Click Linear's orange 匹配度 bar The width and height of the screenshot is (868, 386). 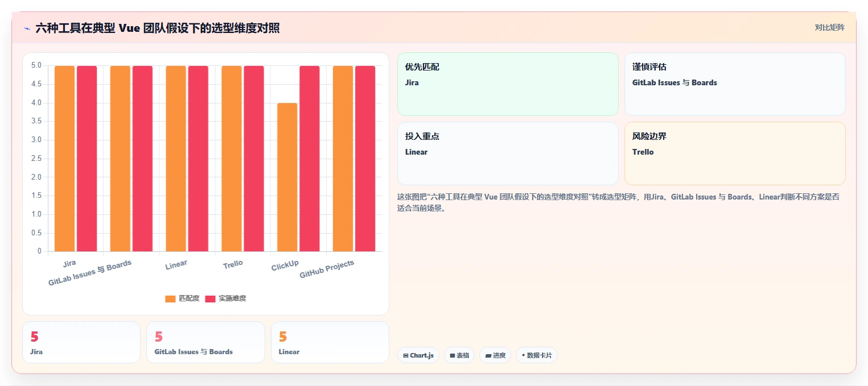click(x=176, y=159)
